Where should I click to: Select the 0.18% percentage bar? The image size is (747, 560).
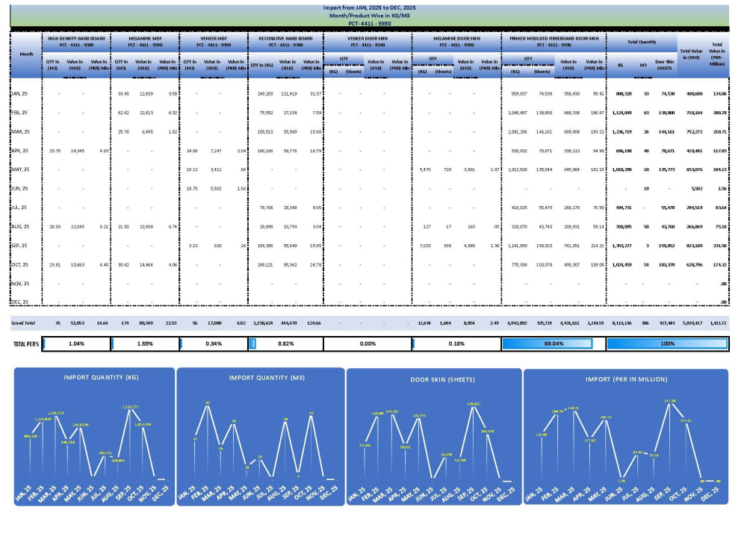coord(456,343)
